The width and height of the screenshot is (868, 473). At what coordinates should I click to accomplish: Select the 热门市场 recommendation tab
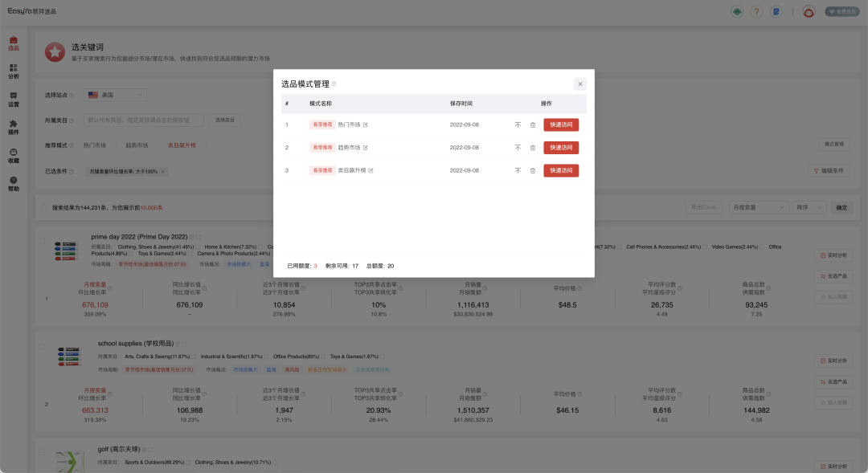(95, 145)
